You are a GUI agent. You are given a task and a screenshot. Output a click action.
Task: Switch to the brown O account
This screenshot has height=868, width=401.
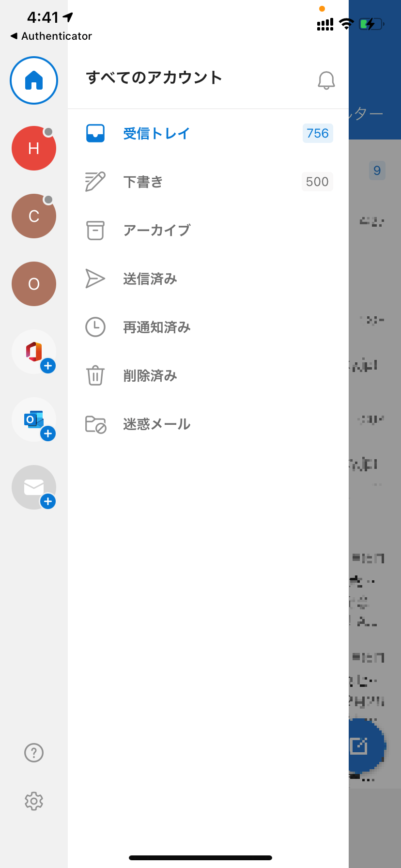[34, 284]
